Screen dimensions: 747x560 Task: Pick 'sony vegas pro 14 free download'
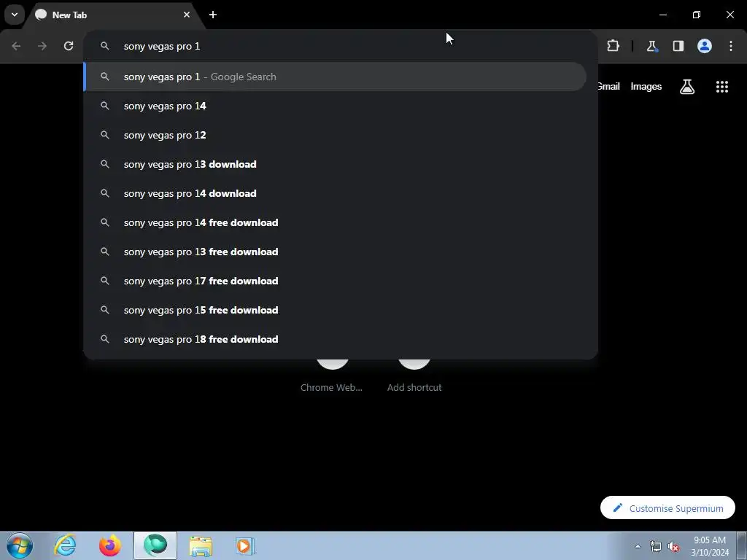(x=335, y=222)
